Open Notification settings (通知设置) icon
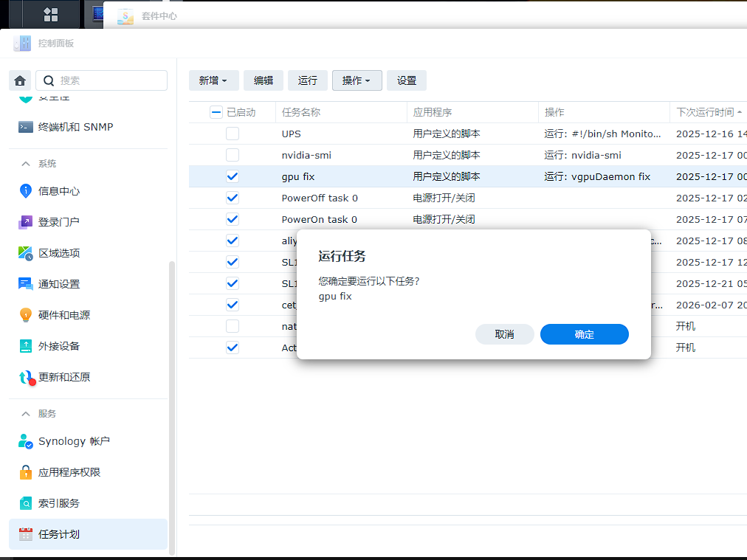This screenshot has width=747, height=560. (26, 284)
